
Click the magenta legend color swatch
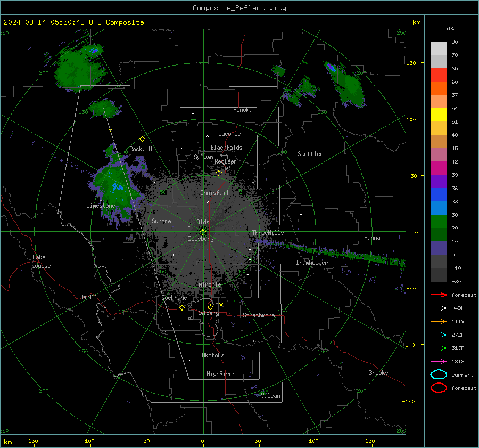click(439, 168)
